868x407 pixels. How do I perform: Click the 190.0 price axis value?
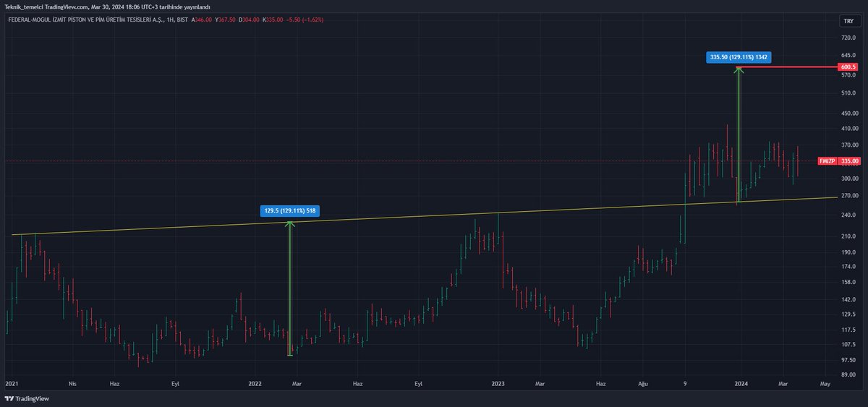point(848,252)
